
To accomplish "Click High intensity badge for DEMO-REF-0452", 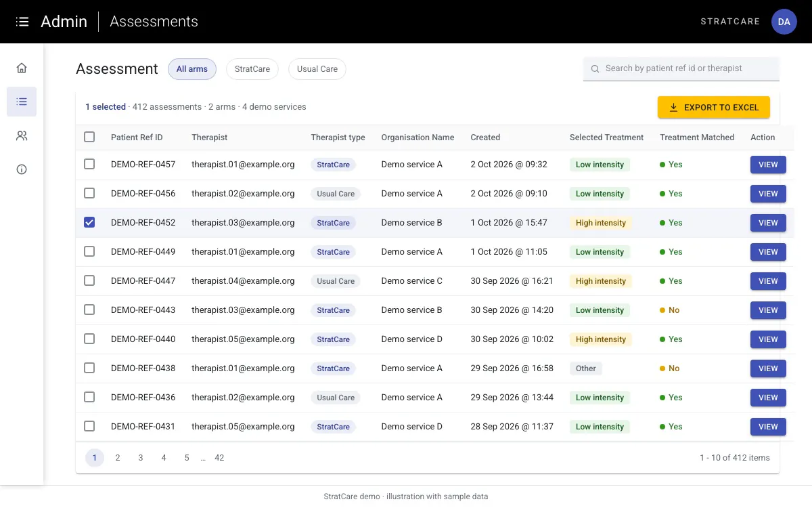I will coord(601,223).
